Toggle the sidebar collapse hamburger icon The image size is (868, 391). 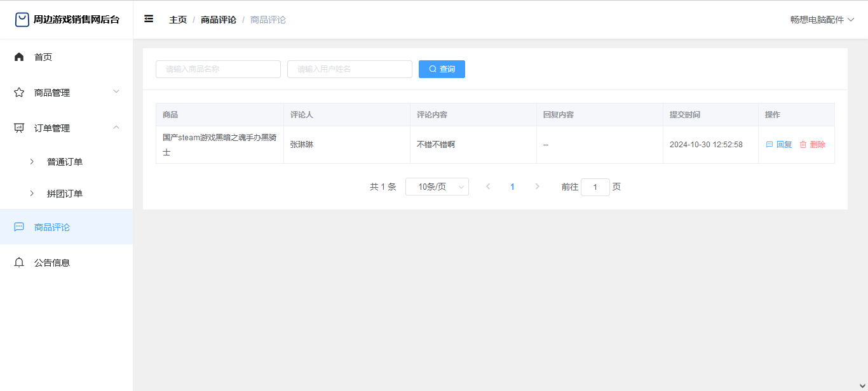click(x=149, y=19)
